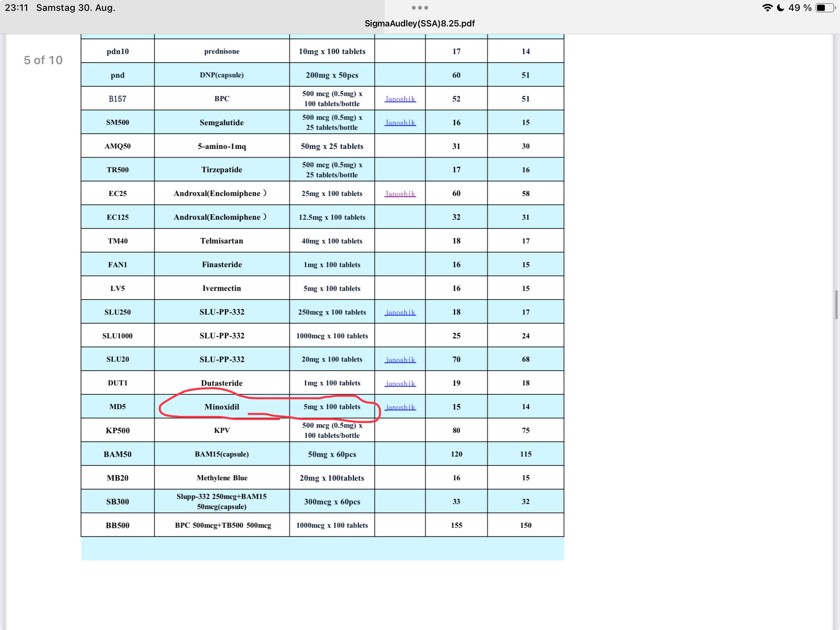The height and width of the screenshot is (630, 840).
Task: Select '200mg x 50pcs' cell
Action: (332, 75)
